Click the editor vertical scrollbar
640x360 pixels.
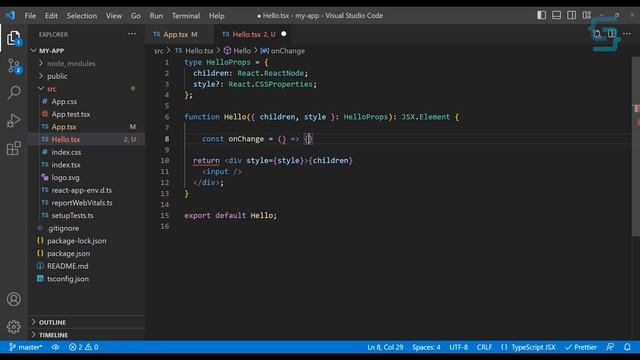[x=636, y=146]
